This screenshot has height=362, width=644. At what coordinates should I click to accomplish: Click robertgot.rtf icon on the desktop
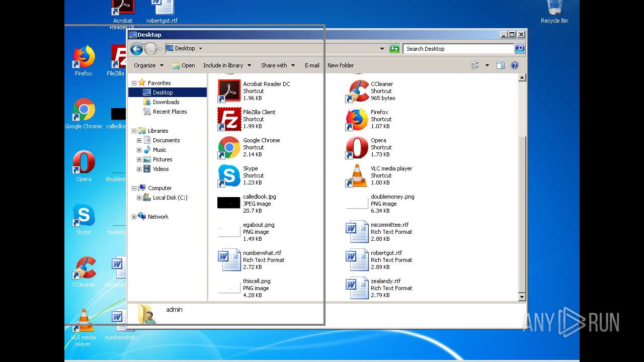coord(162,12)
